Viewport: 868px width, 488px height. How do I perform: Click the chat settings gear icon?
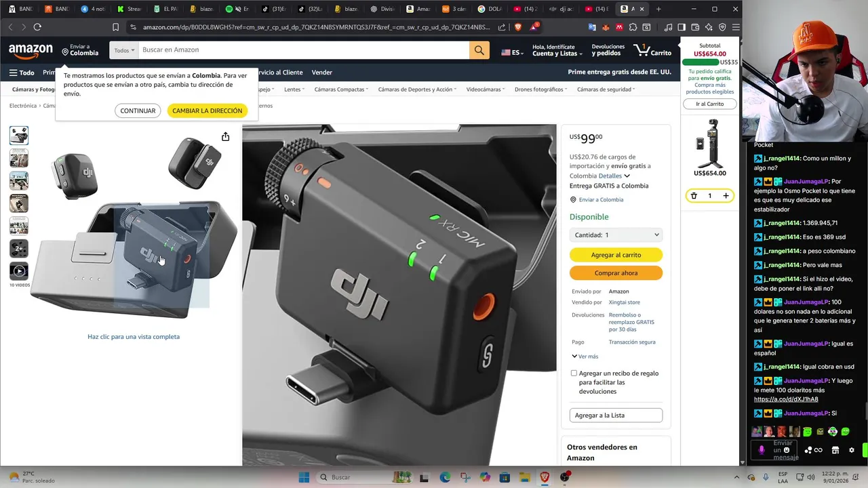[x=852, y=450]
